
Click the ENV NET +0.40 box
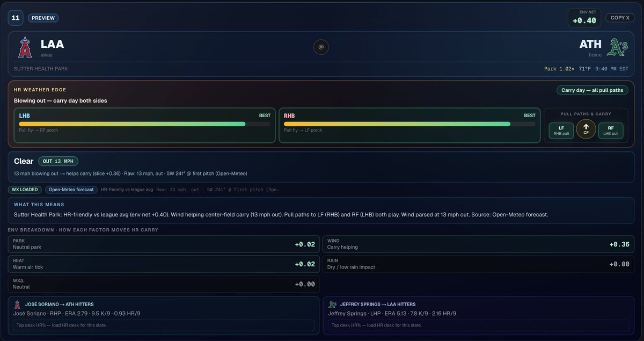[584, 18]
